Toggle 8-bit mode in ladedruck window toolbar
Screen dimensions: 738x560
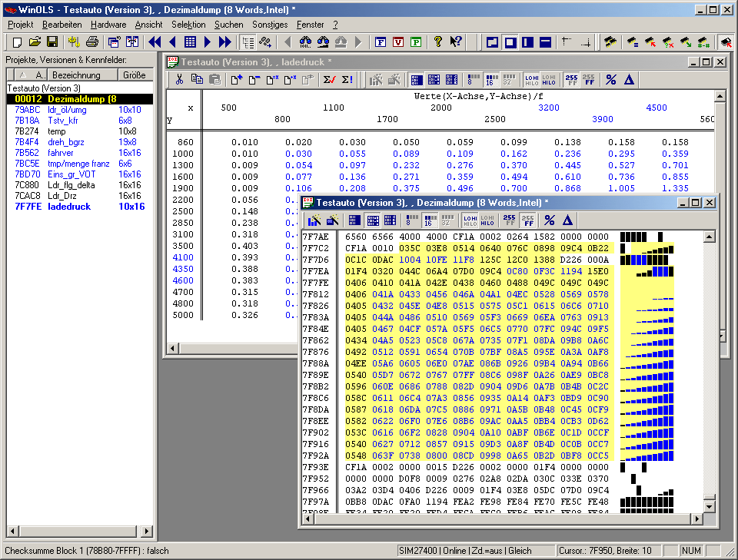pyautogui.click(x=474, y=80)
